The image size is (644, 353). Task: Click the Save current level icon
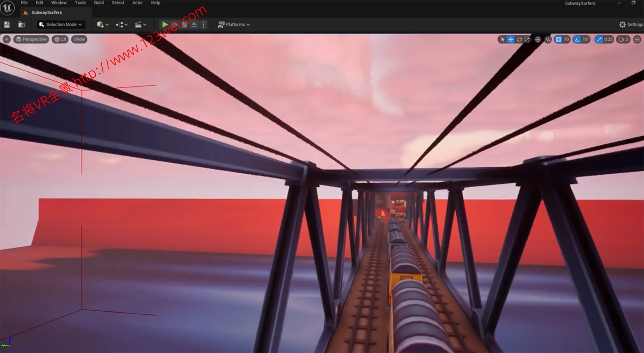tap(7, 24)
